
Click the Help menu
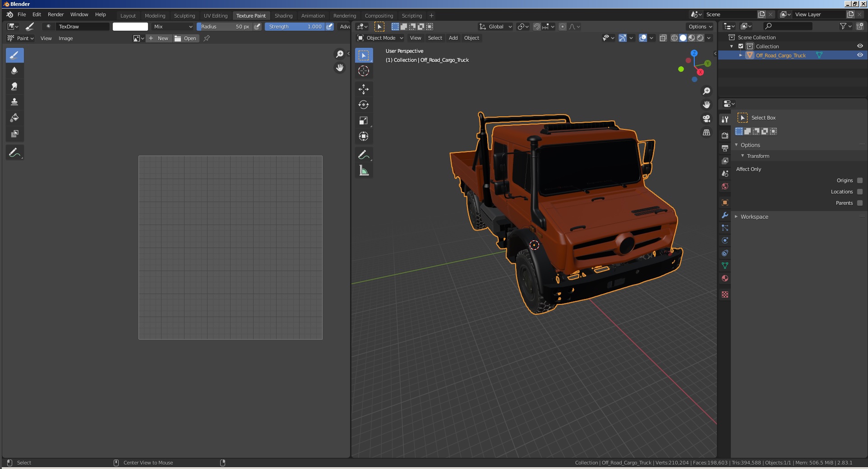tap(100, 14)
